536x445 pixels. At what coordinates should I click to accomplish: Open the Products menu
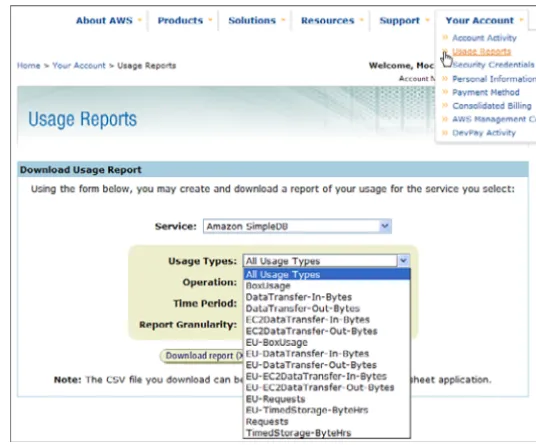[x=180, y=21]
